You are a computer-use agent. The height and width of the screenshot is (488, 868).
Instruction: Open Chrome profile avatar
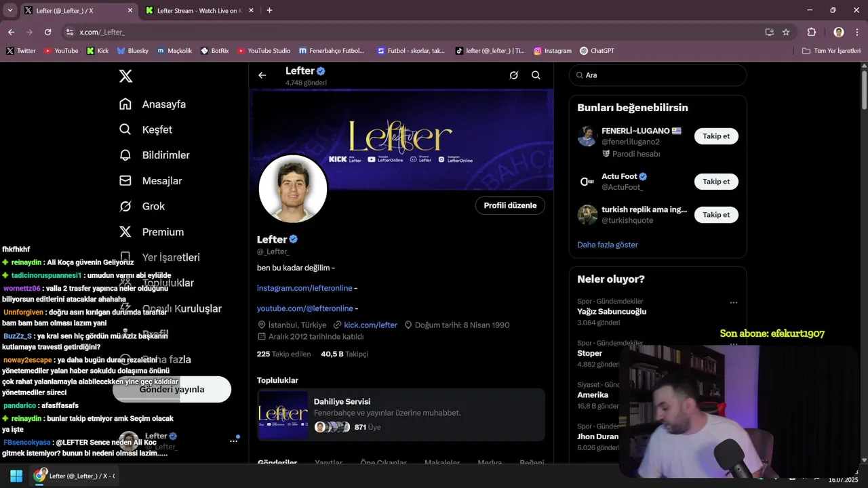(x=839, y=32)
